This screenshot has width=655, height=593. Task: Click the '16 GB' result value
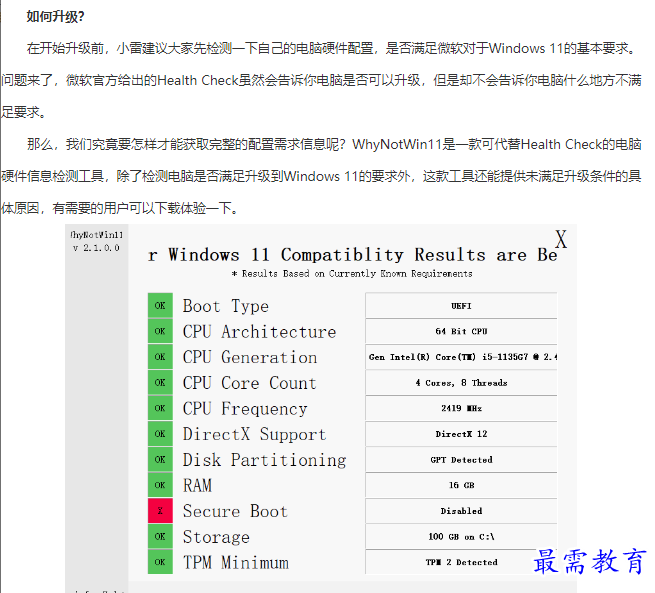461,485
